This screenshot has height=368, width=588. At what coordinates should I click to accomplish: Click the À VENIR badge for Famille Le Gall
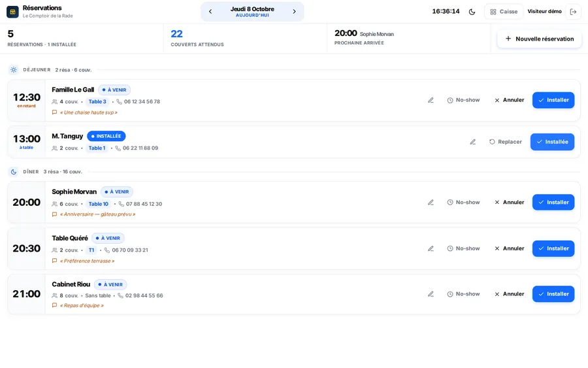click(x=114, y=90)
